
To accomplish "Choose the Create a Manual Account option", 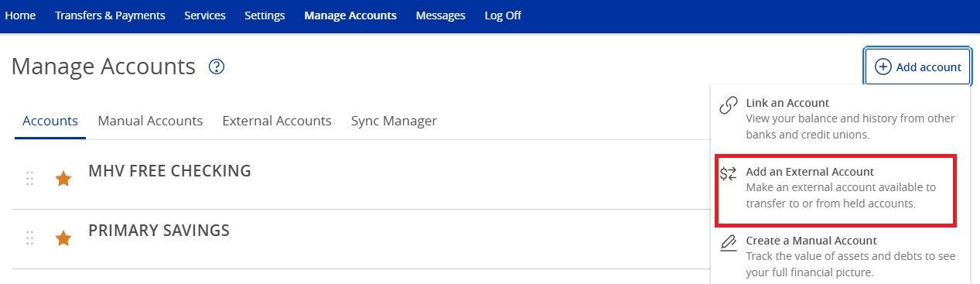I will (840, 256).
